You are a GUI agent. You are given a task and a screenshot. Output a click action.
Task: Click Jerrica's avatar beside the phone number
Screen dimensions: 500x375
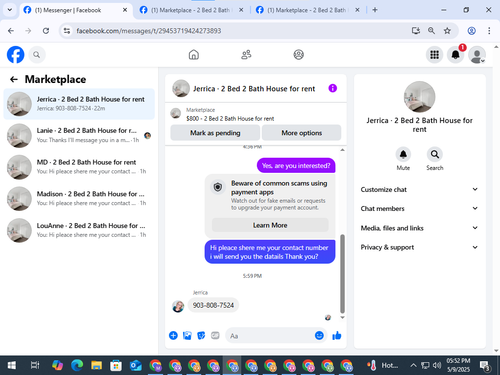[x=178, y=306]
